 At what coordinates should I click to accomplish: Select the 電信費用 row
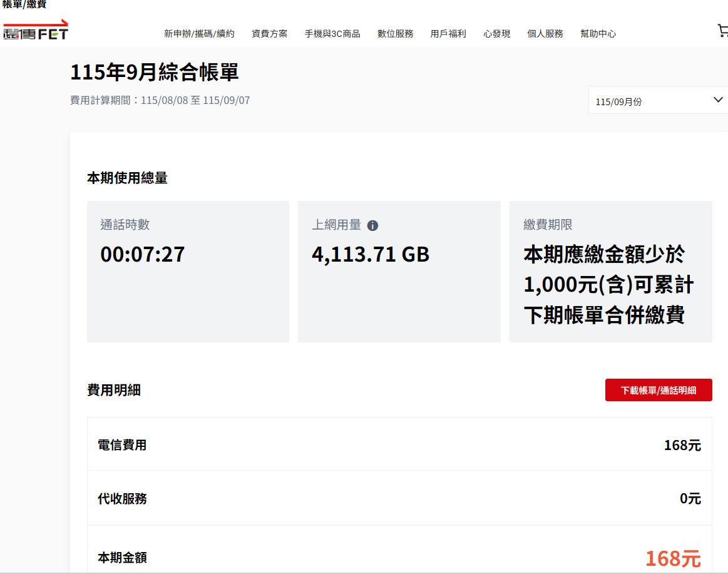pyautogui.click(x=399, y=444)
